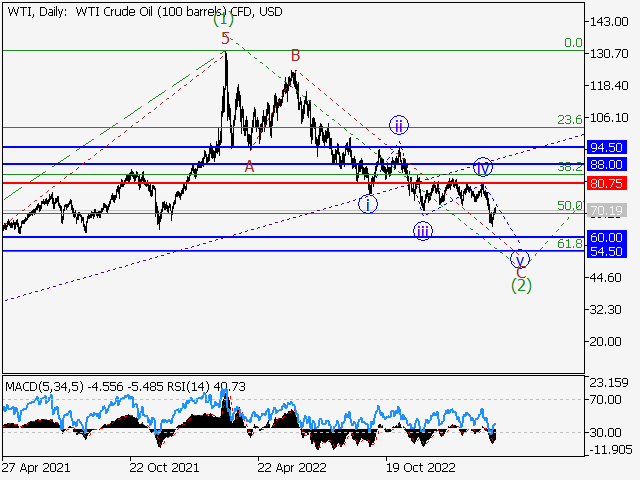Click the 20.00 price axis value
The height and width of the screenshot is (480, 640).
pyautogui.click(x=605, y=342)
